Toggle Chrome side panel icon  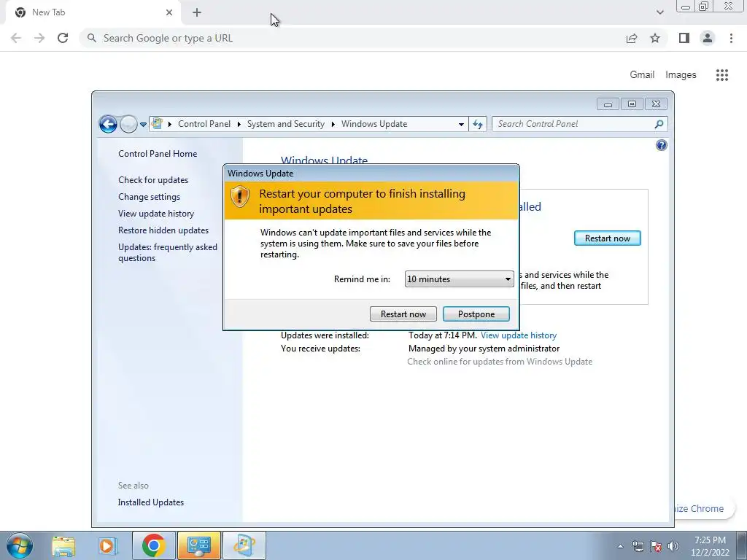(x=684, y=38)
